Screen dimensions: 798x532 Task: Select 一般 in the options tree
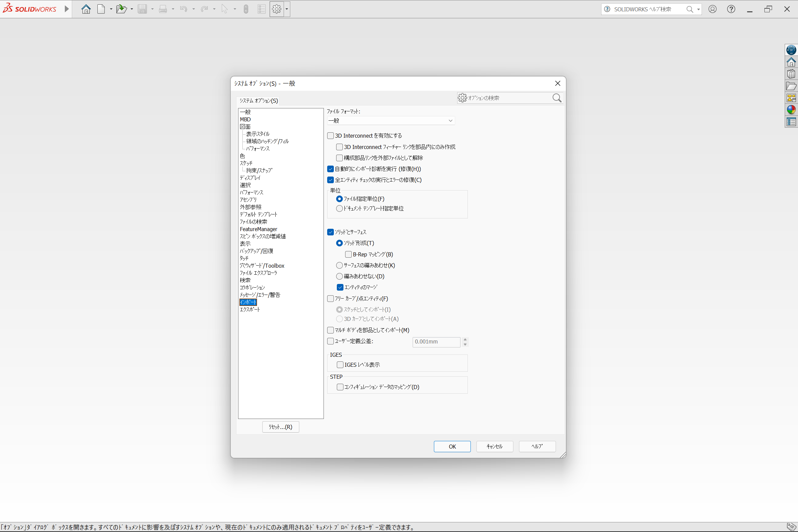tap(245, 112)
